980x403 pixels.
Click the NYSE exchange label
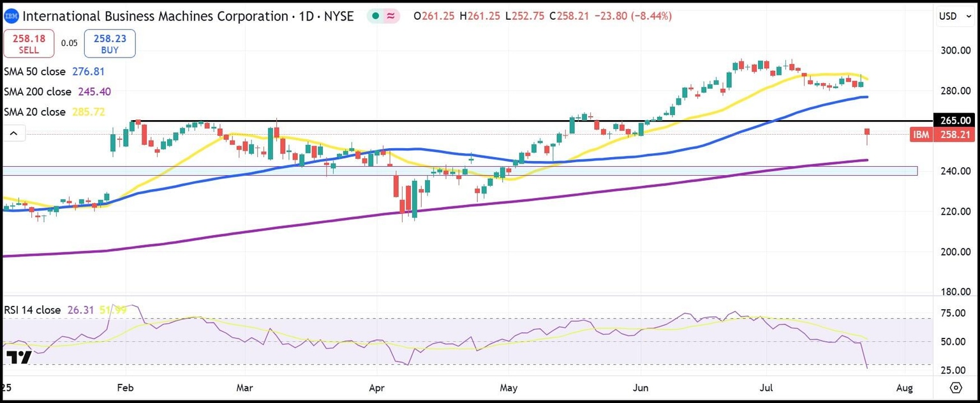tap(341, 16)
